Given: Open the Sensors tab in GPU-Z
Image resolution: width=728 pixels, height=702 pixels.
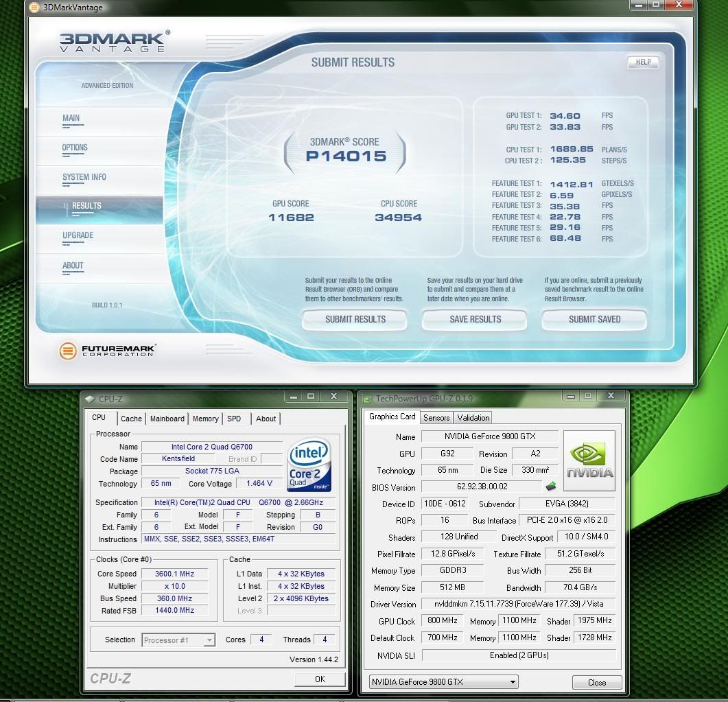Looking at the screenshot, I should [x=436, y=418].
